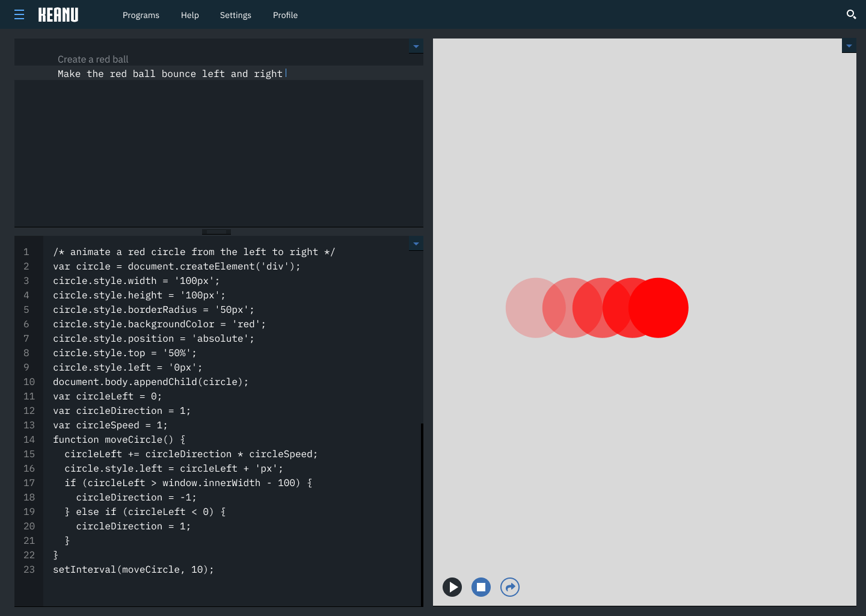866x616 pixels.
Task: Click line "circle.style.position = 'absolute';"
Action: click(x=153, y=339)
